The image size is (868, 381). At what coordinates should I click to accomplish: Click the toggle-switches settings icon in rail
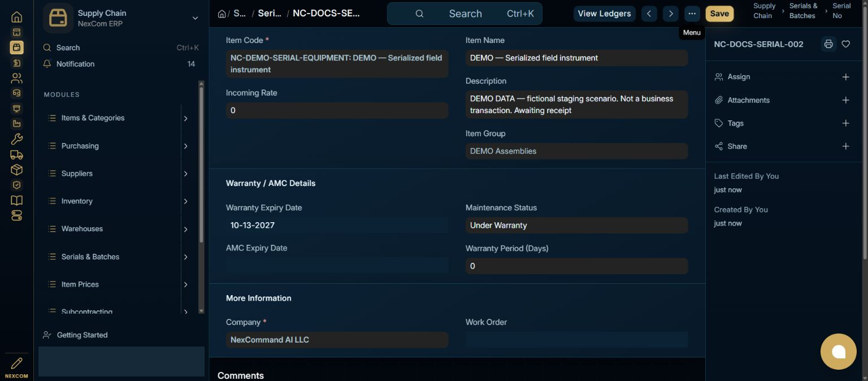click(x=16, y=215)
